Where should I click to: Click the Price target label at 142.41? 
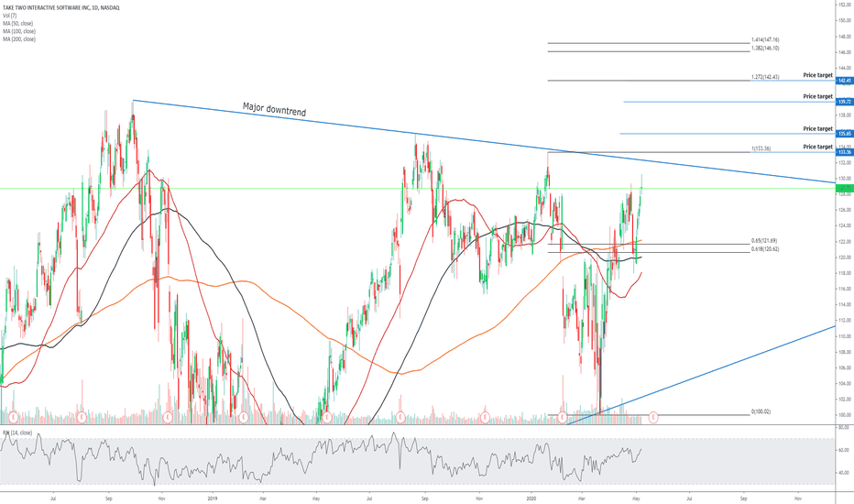pos(817,75)
